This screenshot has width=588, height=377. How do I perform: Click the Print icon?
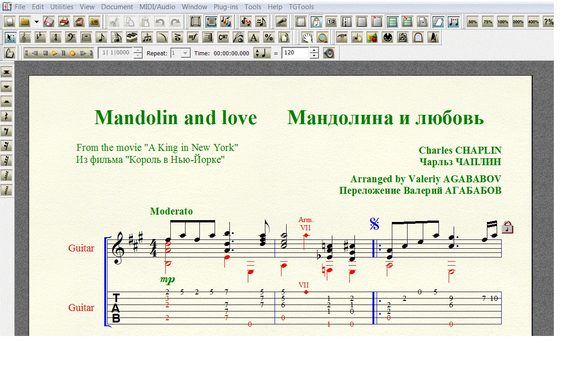64,22
